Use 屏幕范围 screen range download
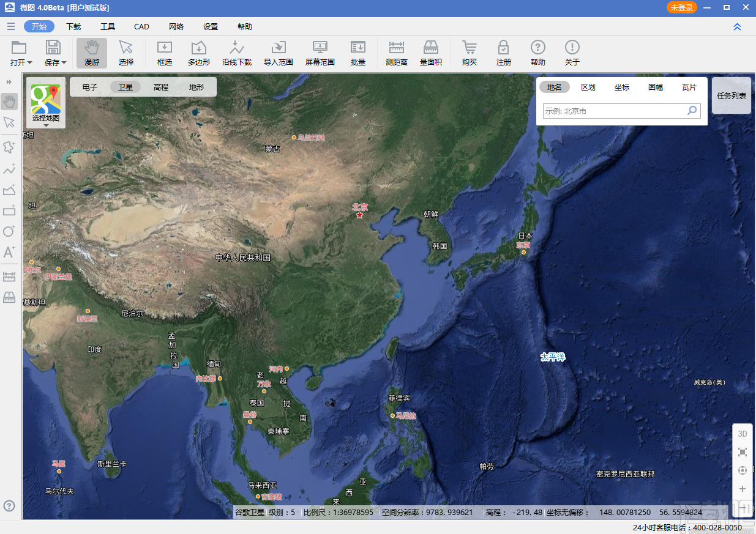Screen dimensions: 756x534 coord(320,53)
